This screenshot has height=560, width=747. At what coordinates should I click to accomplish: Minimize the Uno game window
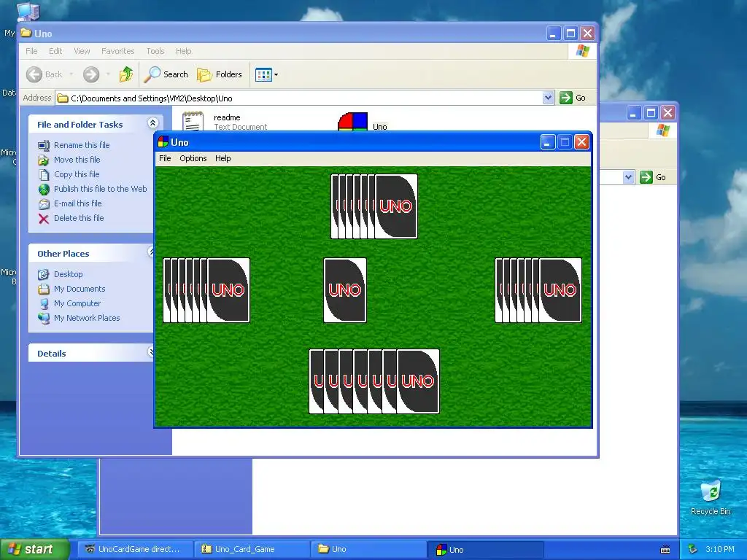[548, 142]
